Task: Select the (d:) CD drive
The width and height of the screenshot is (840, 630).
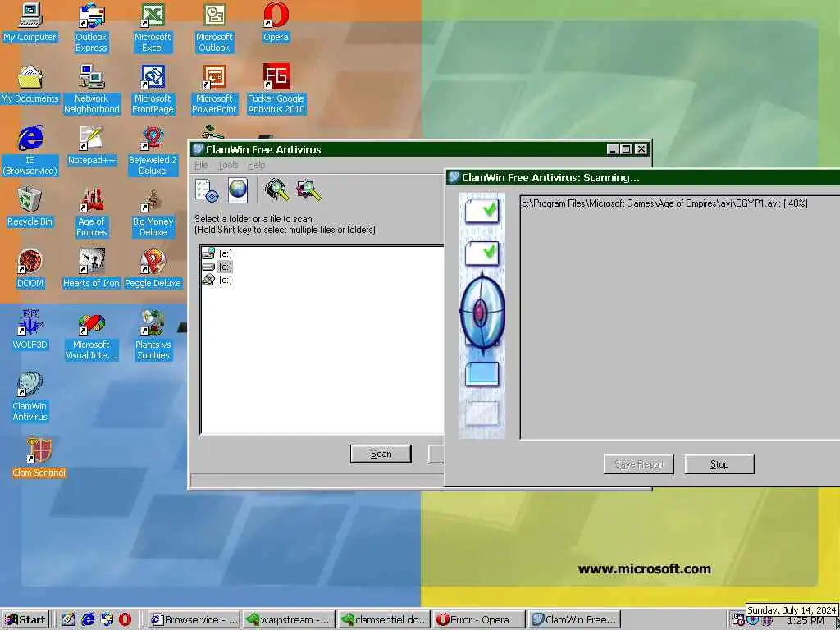Action: (x=217, y=280)
